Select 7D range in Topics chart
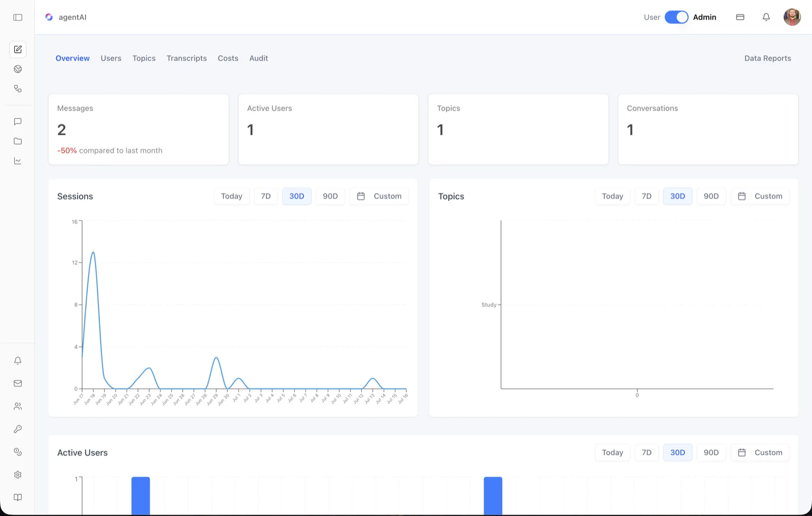 click(647, 196)
